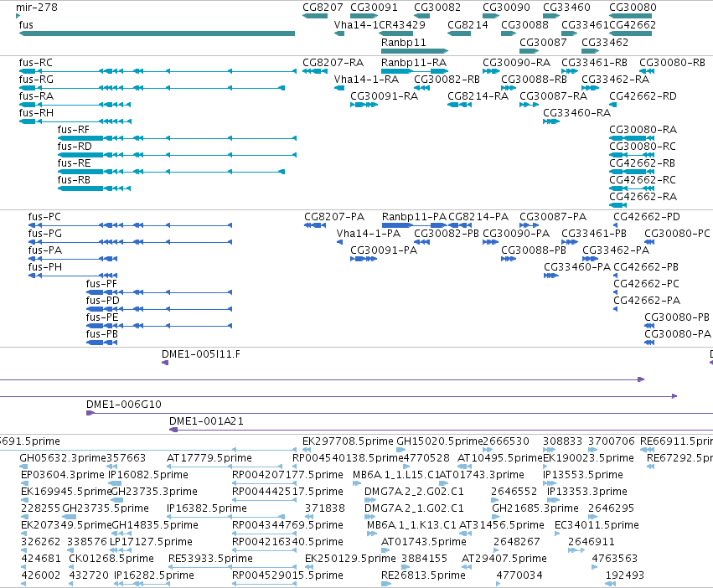Viewport: 713px width, 588px height.
Task: Select the CG42662-RA transcript label
Action: tap(643, 197)
